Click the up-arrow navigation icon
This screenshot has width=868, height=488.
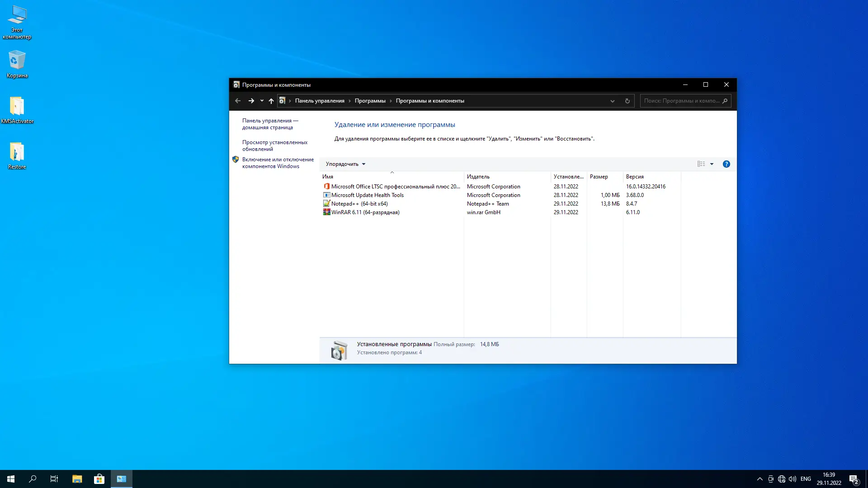pos(271,101)
